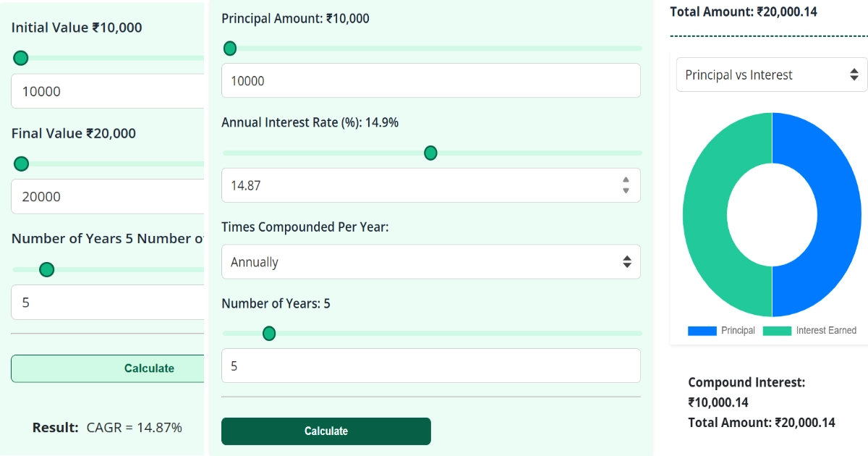Screen dimensions: 868x456
Task: Open the Times Compounded Per Year dropdown
Action: (430, 261)
